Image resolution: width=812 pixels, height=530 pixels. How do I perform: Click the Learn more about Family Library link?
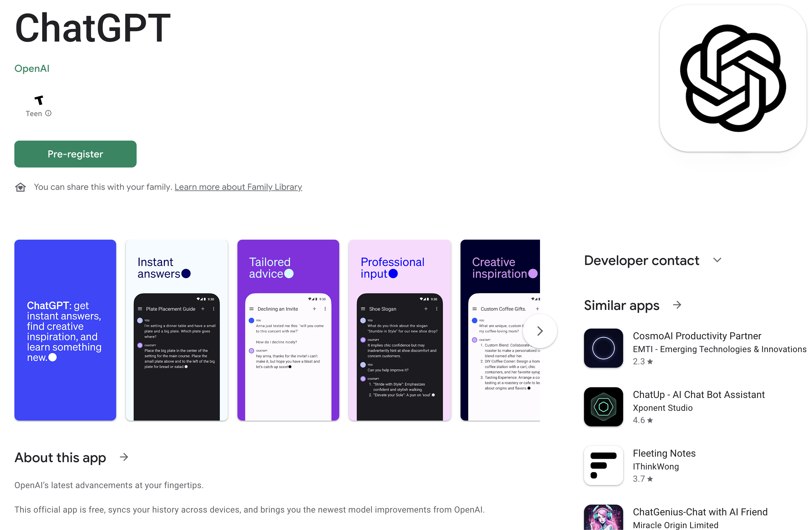click(238, 187)
